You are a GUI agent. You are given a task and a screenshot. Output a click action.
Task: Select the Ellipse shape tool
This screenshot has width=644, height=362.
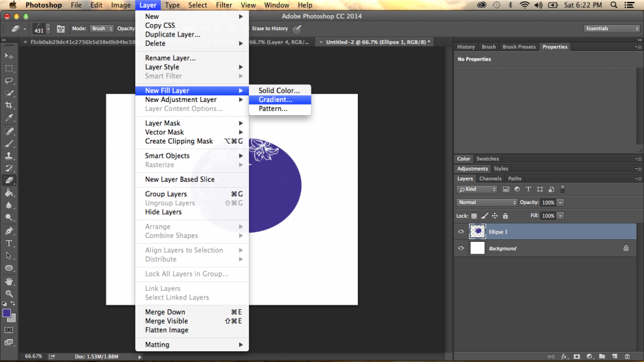coord(9,268)
